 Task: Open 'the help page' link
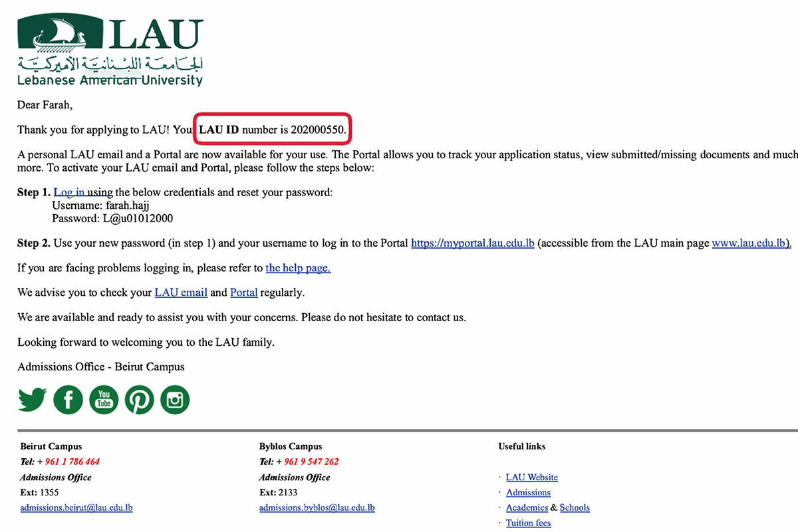tap(298, 268)
